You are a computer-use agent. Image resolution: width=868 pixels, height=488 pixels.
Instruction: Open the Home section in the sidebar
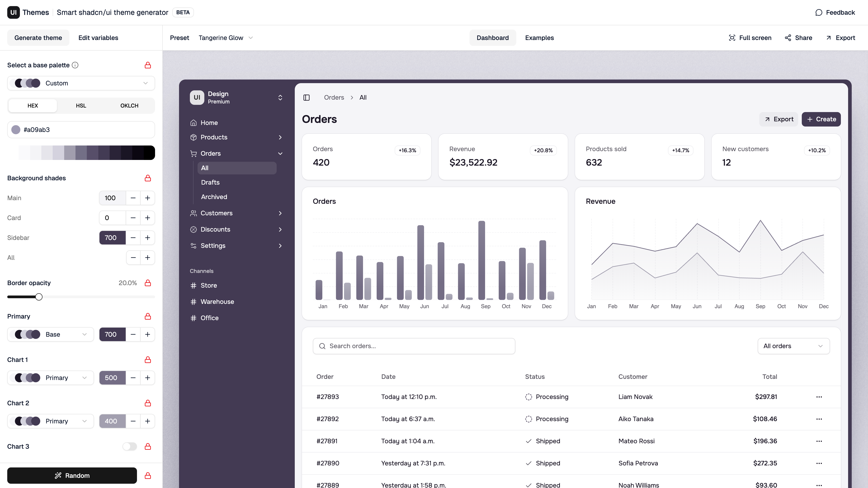coord(193,123)
